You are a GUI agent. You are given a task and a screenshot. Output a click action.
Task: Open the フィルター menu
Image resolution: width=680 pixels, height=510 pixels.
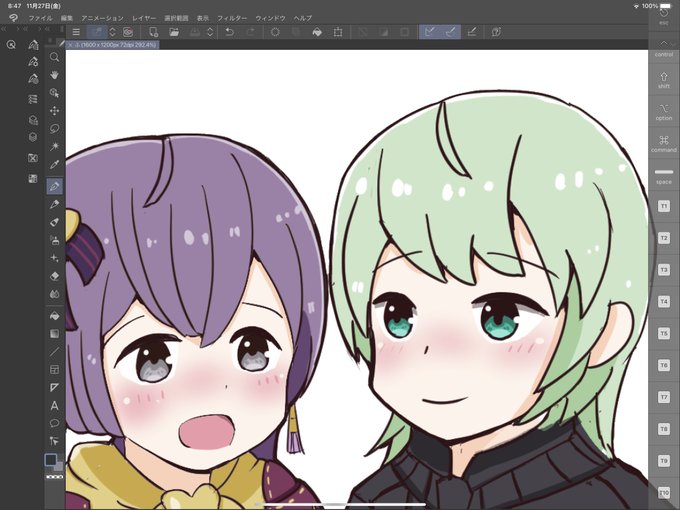(x=232, y=18)
